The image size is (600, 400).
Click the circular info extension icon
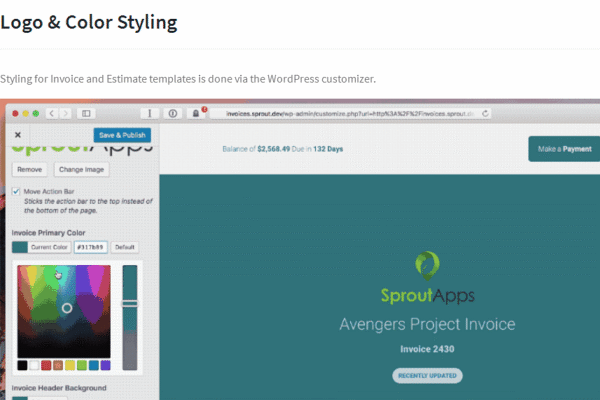coord(173,114)
